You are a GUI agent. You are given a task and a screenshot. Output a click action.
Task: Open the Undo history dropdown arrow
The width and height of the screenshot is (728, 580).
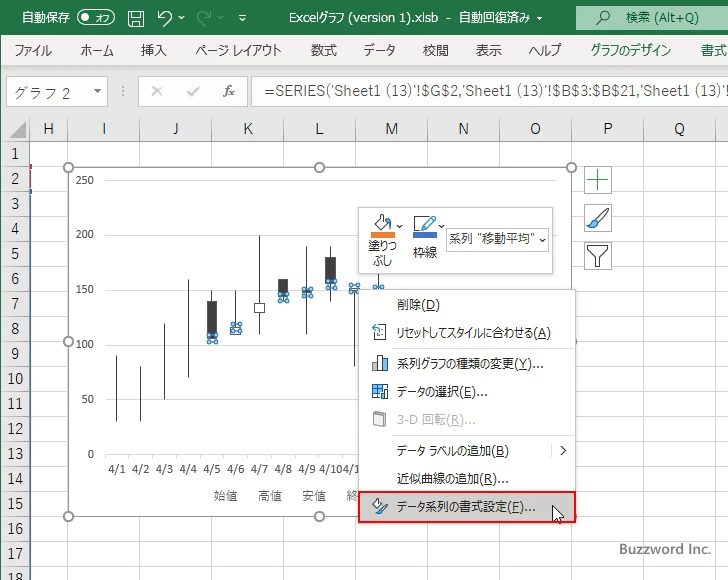pyautogui.click(x=182, y=18)
